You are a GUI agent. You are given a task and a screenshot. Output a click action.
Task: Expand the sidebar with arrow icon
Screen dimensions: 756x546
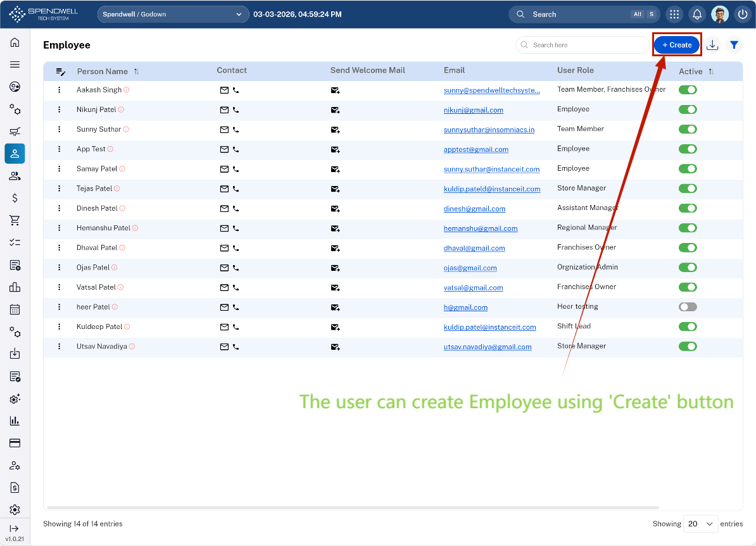coord(15,529)
